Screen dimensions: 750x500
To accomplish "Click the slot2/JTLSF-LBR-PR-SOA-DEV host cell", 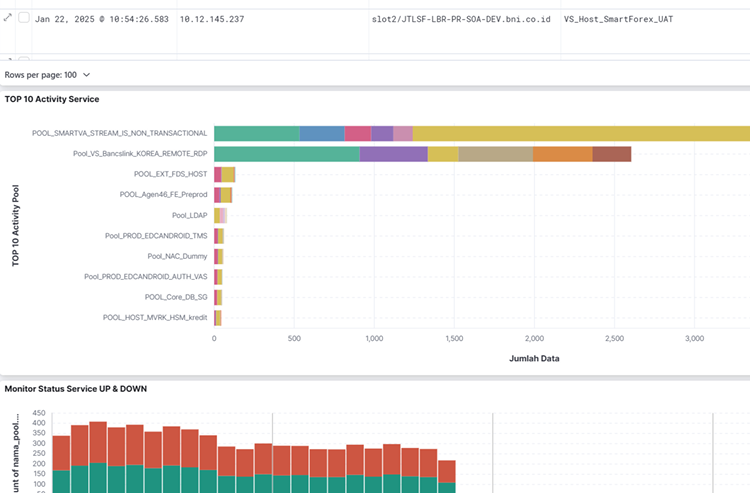I will pos(455,19).
